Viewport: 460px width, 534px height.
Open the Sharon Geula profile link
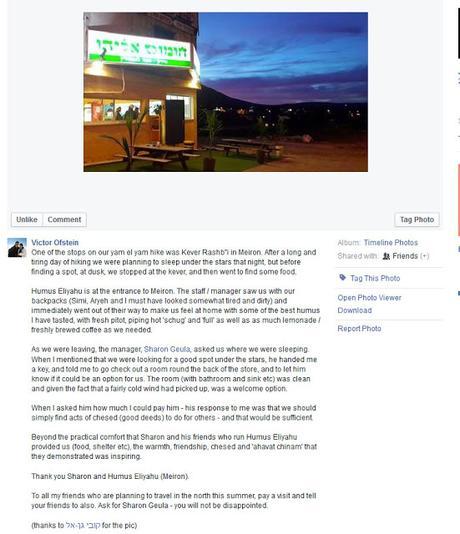tap(167, 349)
